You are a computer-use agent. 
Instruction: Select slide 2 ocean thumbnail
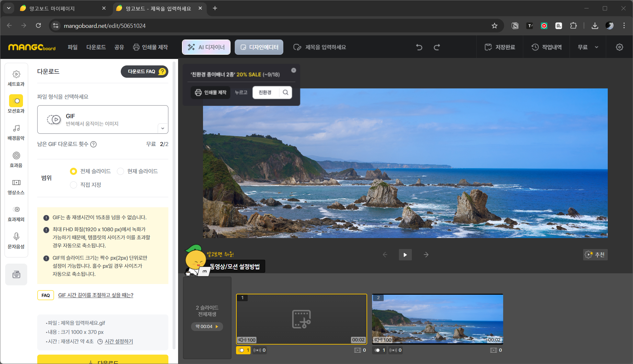tap(437, 319)
